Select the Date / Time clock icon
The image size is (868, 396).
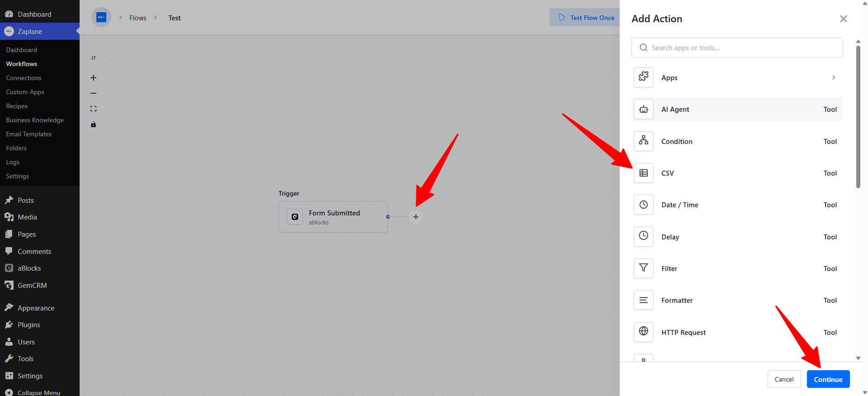click(x=643, y=205)
